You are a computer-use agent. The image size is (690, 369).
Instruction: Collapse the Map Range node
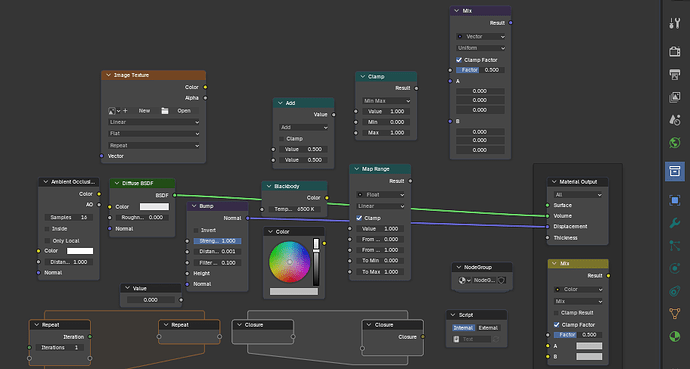(357, 169)
